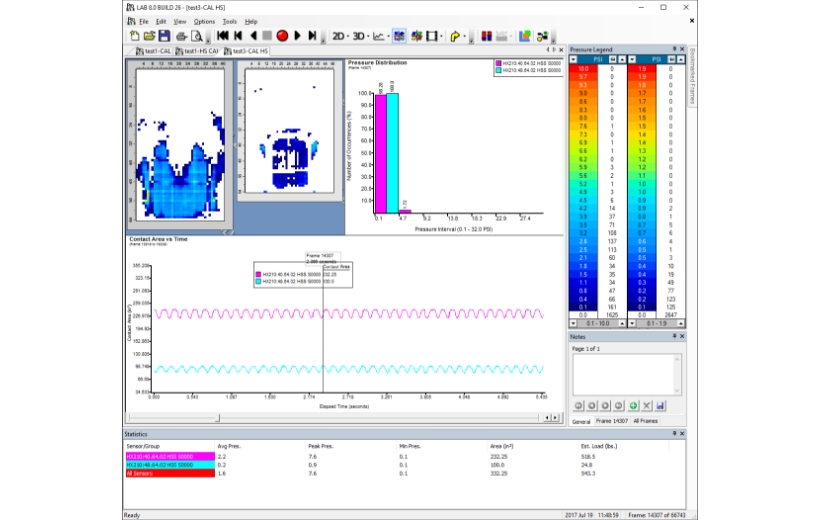Click the Print icon in toolbar
This screenshot has height=520, width=820.
(x=181, y=36)
